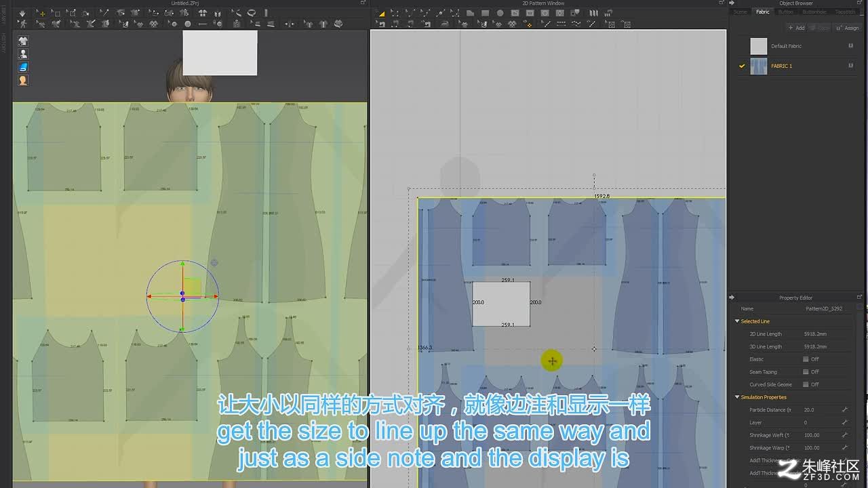This screenshot has height=488, width=868.
Task: Select the gray rectangle pattern in 2D window
Action: coord(501,304)
